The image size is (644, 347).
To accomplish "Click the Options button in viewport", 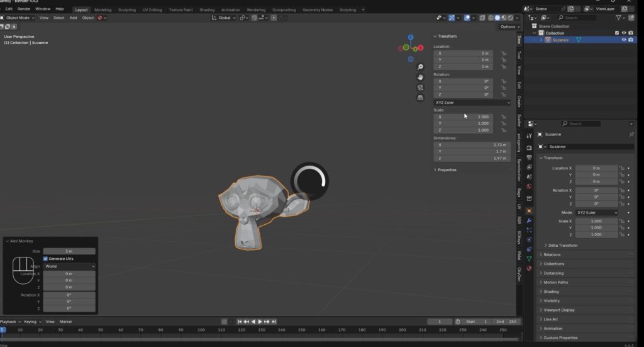I will point(509,26).
